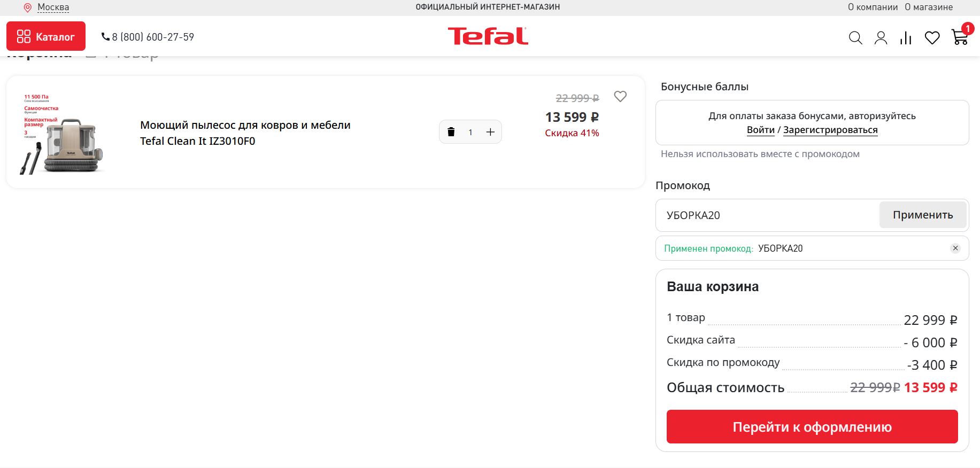This screenshot has width=980, height=468.
Task: Delete item with the trash icon
Action: click(x=451, y=132)
